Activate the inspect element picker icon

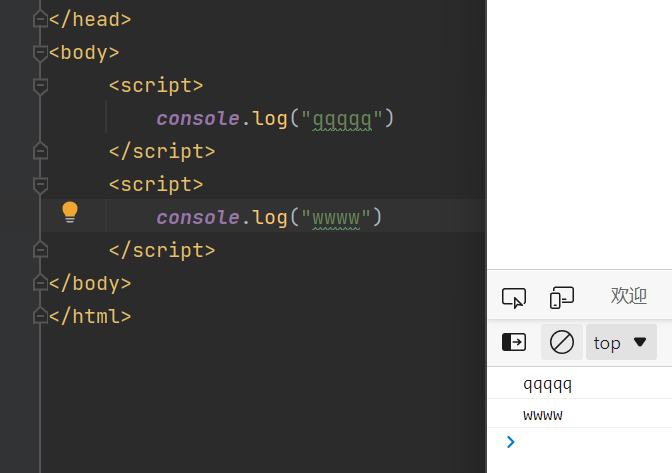pos(514,297)
